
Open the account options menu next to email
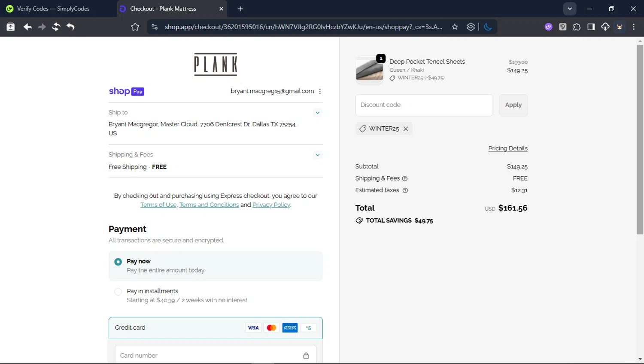coord(320,91)
